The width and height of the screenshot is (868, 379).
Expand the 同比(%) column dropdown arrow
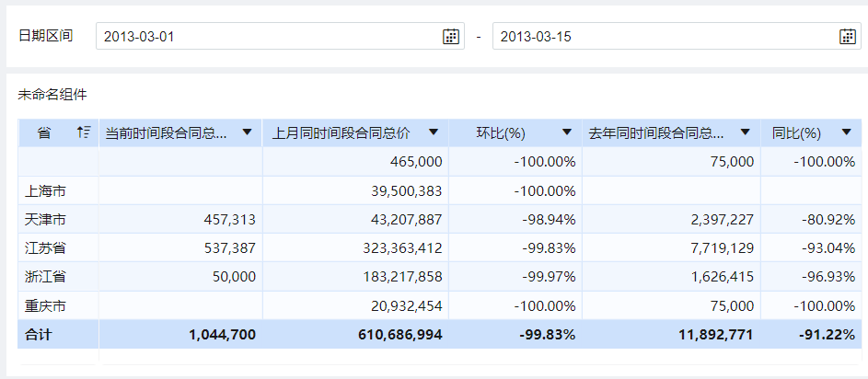(847, 132)
